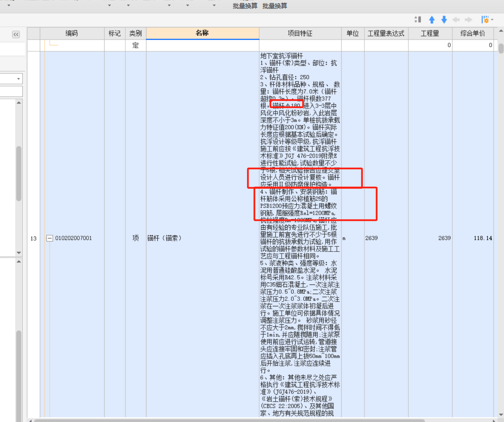Click the 类别 column header
This screenshot has width=504, height=422.
(x=136, y=33)
